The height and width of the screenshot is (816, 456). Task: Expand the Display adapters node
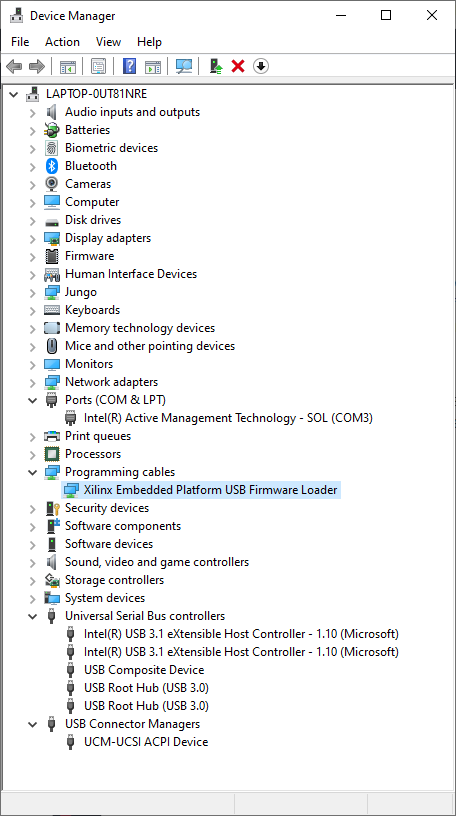click(33, 238)
